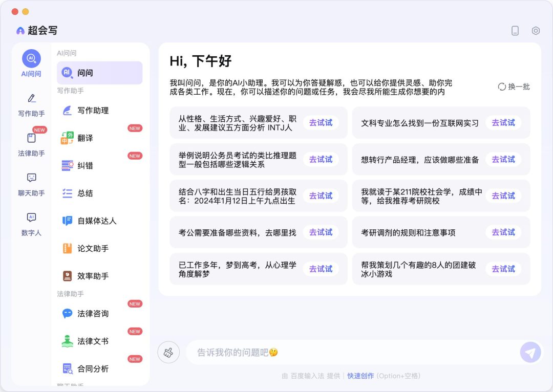Viewport: 553px width, 392px height.
Task: Select the AI问问 sidebar icon
Action: click(31, 63)
